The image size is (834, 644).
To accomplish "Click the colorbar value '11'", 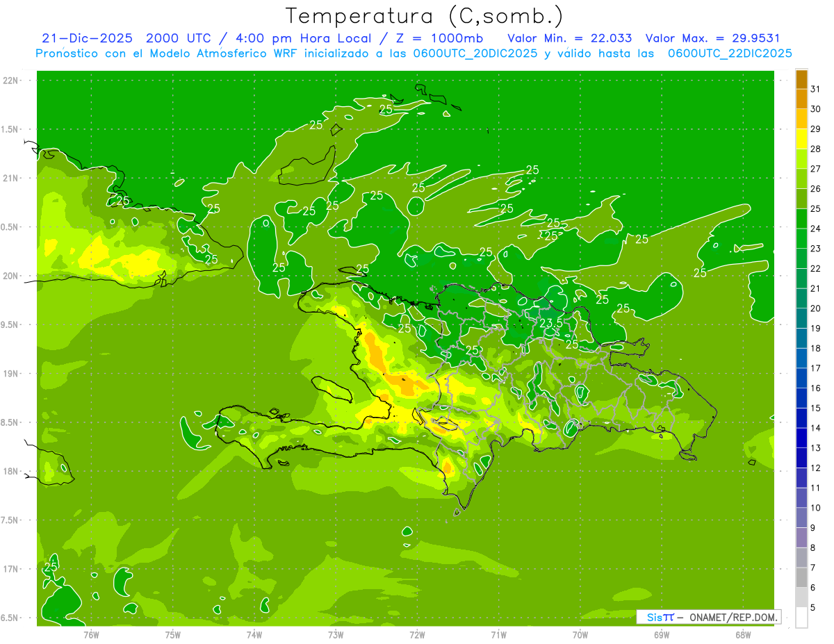I will [816, 488].
